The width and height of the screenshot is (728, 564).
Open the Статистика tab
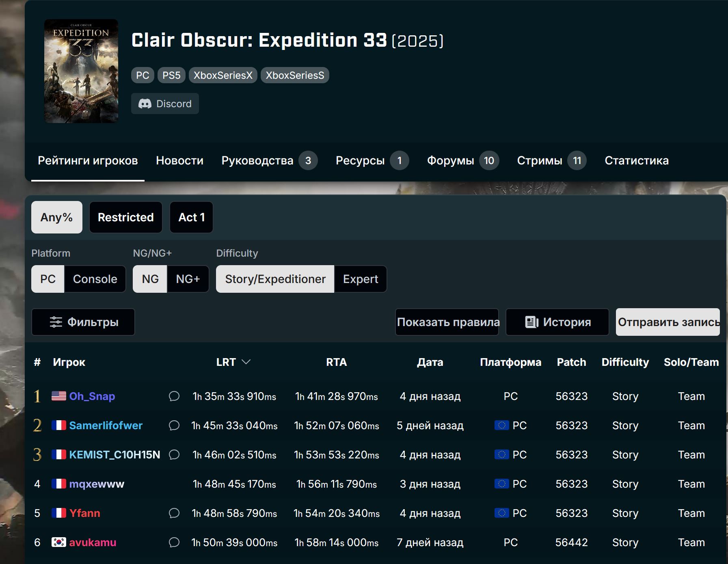tap(636, 160)
